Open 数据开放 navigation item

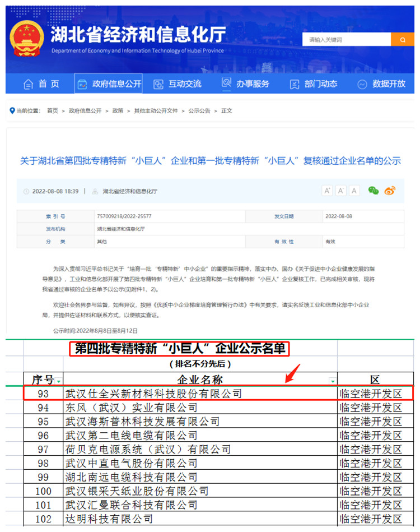point(381,84)
